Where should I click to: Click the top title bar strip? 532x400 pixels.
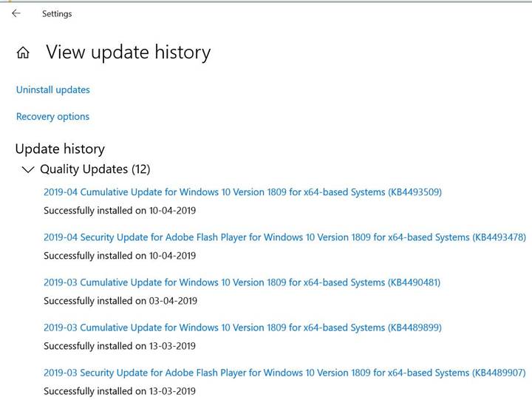pyautogui.click(x=296, y=13)
